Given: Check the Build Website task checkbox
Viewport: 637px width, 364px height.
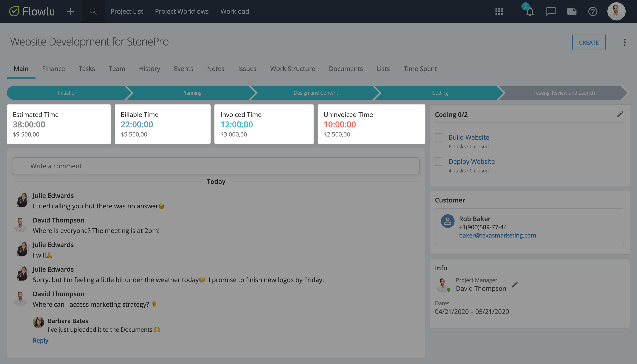Looking at the screenshot, I should pos(439,137).
